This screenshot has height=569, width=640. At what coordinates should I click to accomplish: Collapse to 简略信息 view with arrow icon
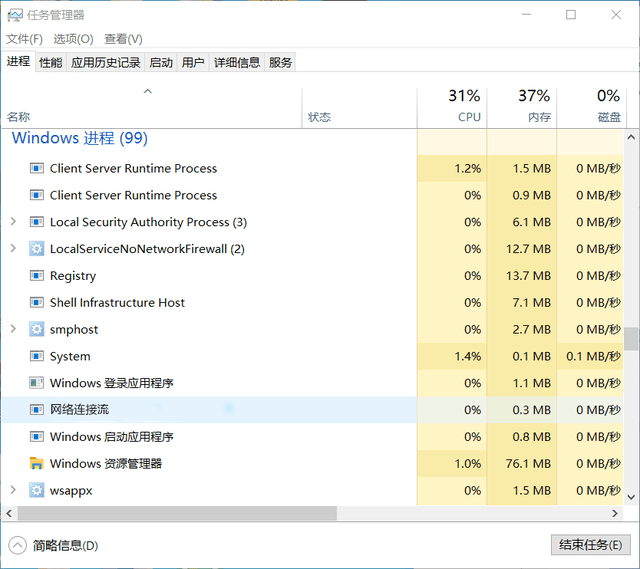click(17, 545)
